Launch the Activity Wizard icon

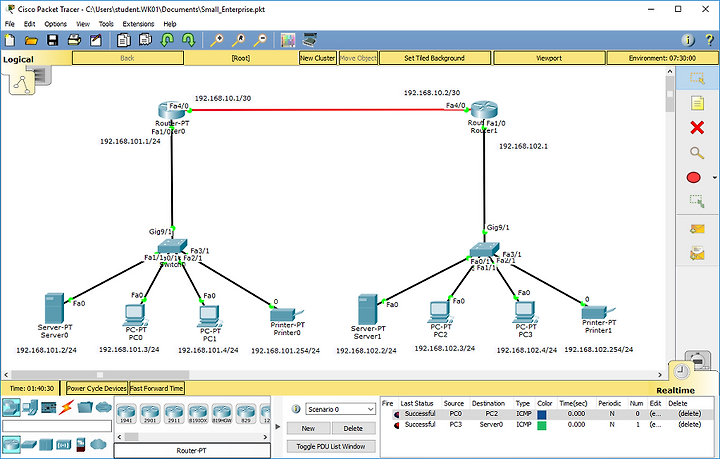(x=96, y=40)
